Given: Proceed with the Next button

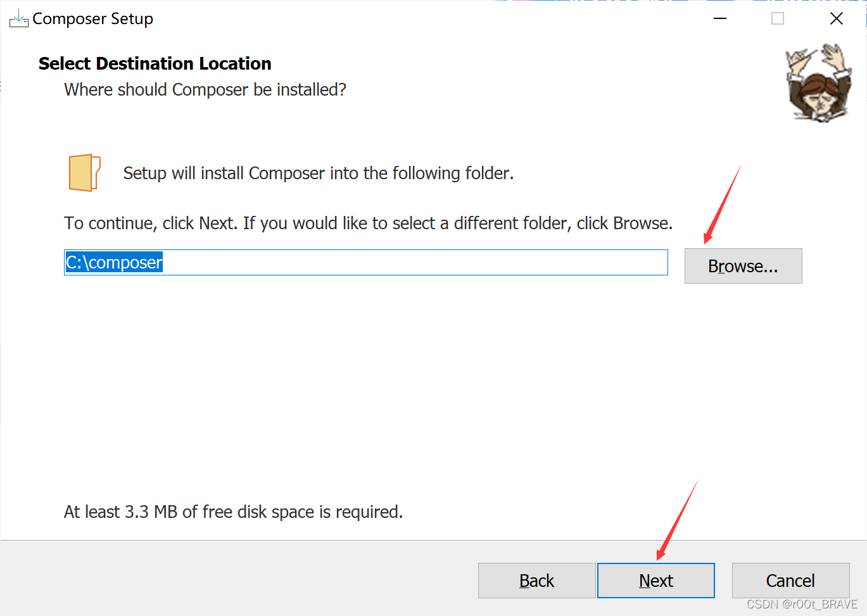Looking at the screenshot, I should pyautogui.click(x=656, y=581).
